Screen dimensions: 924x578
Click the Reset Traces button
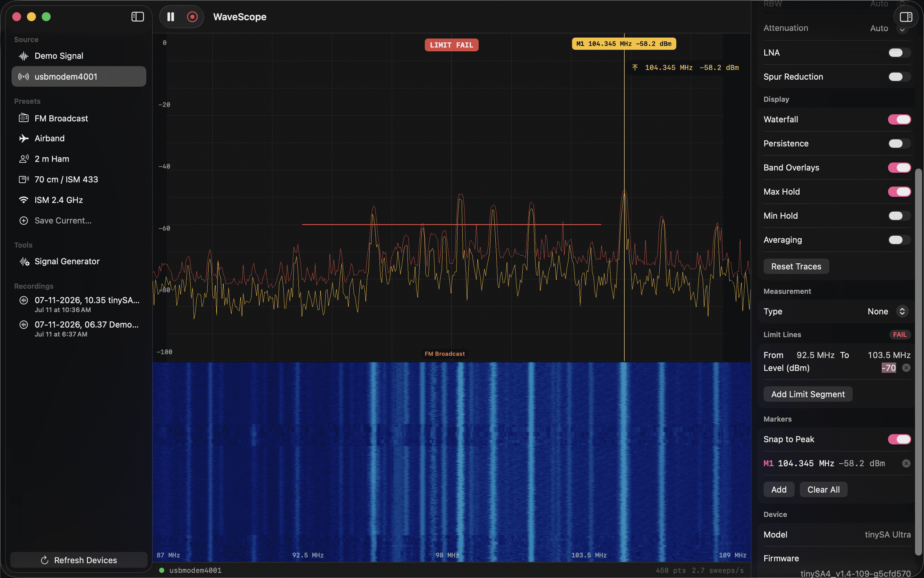(x=796, y=267)
